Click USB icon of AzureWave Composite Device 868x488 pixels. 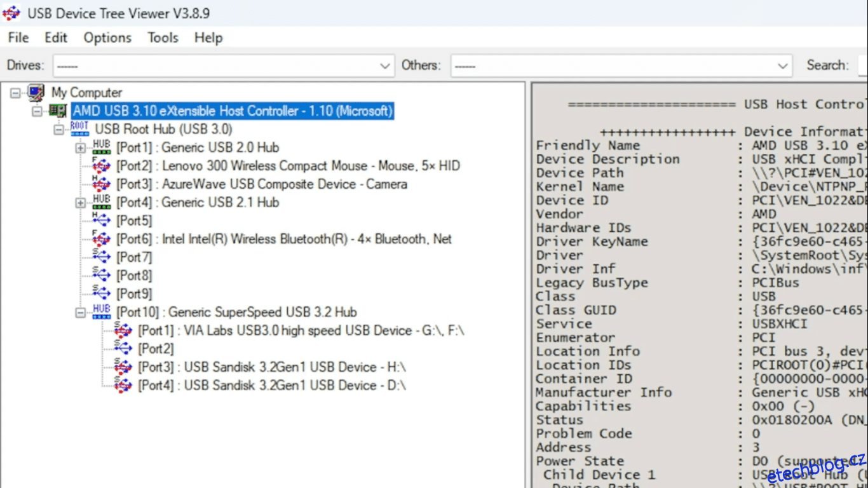101,184
